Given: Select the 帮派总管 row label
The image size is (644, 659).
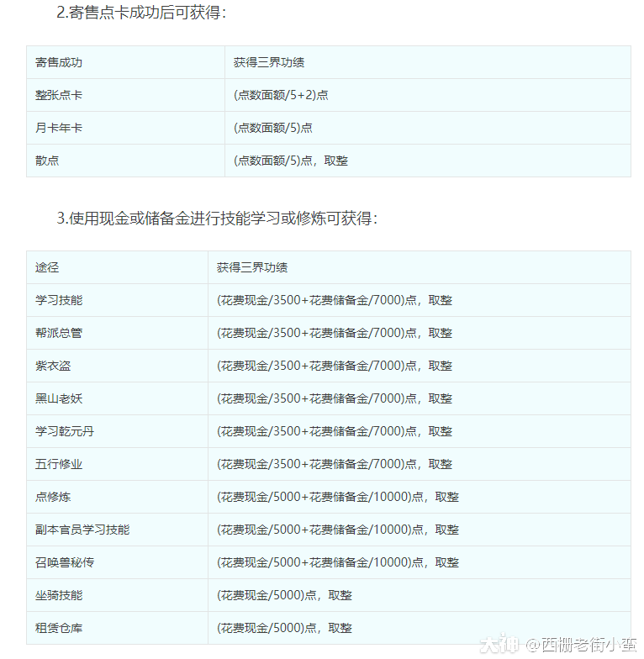Looking at the screenshot, I should pos(59,333).
